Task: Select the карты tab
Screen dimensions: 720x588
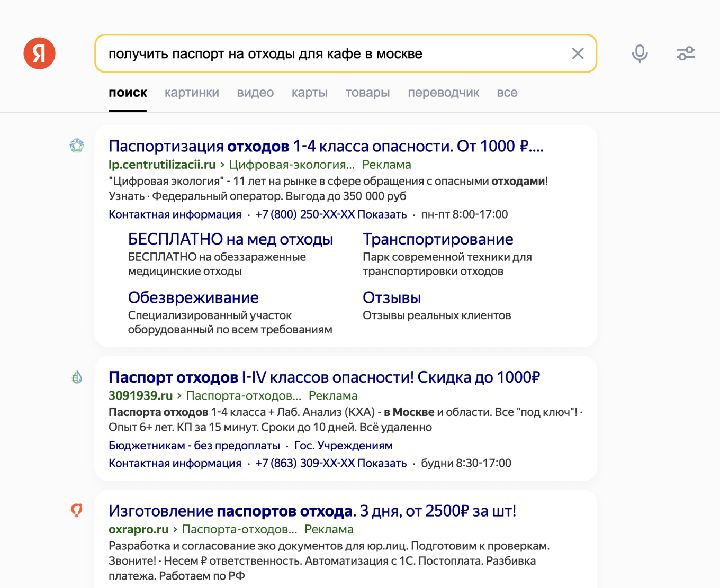Action: point(309,93)
